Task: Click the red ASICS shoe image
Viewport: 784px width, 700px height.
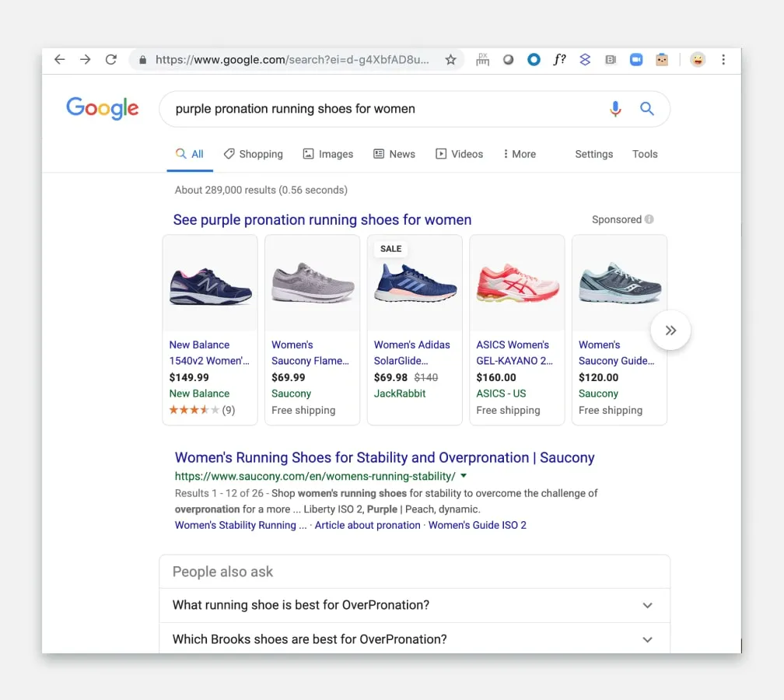Action: click(517, 283)
